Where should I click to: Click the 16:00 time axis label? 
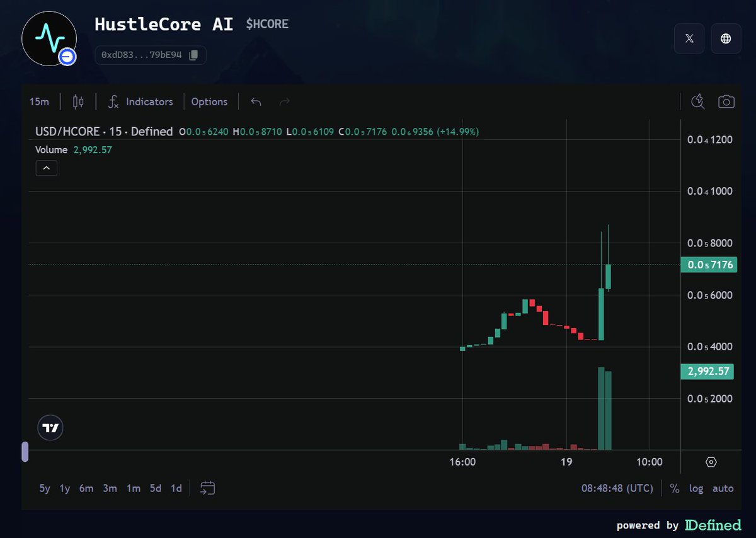(462, 462)
